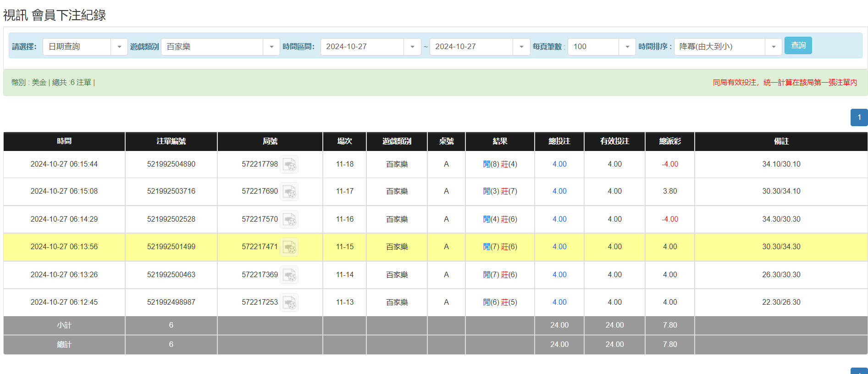Click the 查詢 search button
Viewport: 868px width, 374px height.
798,45
